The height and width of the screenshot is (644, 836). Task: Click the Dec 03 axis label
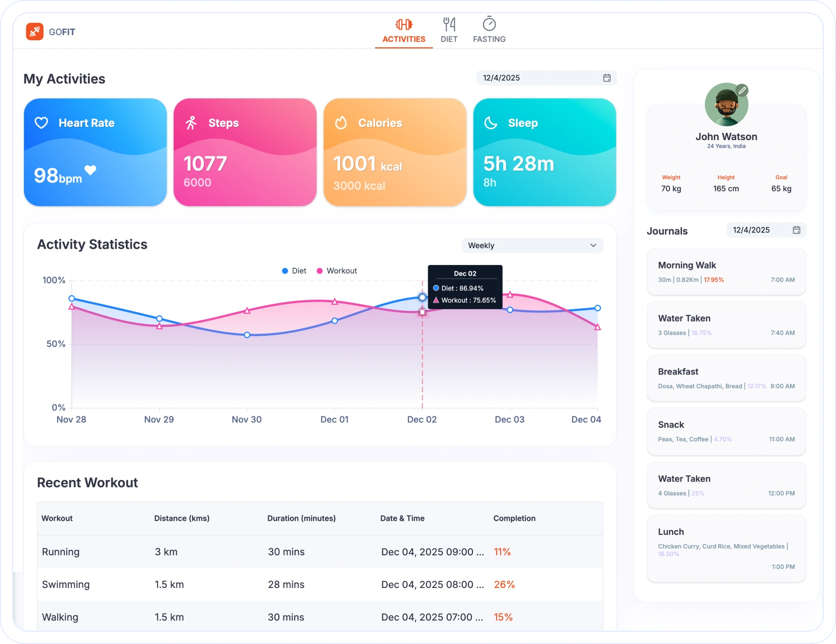point(510,420)
